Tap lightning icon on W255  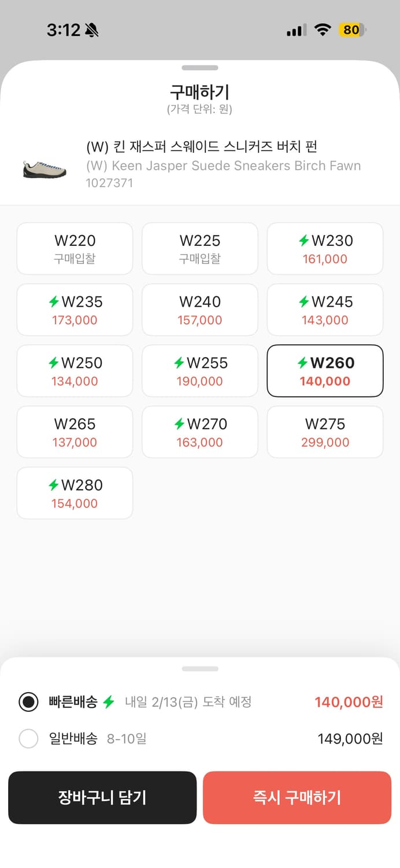(179, 363)
